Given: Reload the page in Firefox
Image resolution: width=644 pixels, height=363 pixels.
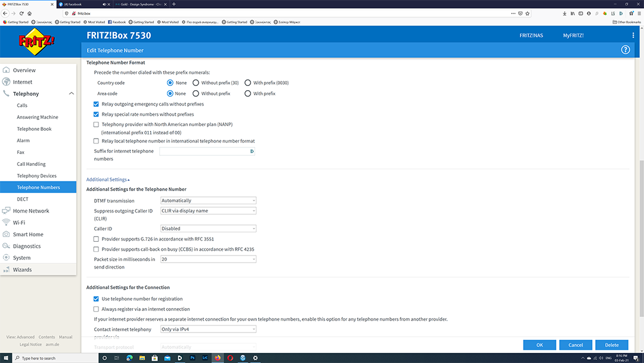Looking at the screenshot, I should click(x=21, y=13).
